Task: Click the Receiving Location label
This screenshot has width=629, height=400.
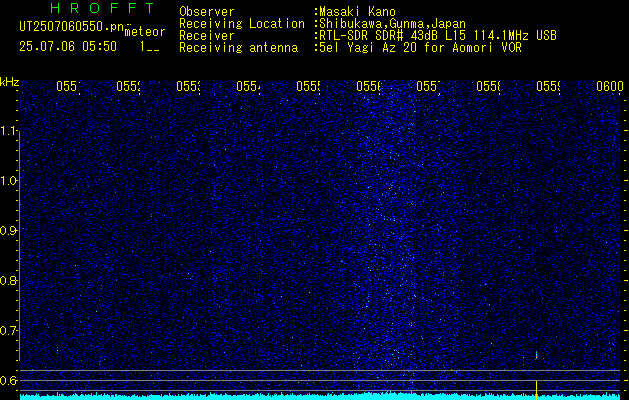Action: pyautogui.click(x=242, y=24)
